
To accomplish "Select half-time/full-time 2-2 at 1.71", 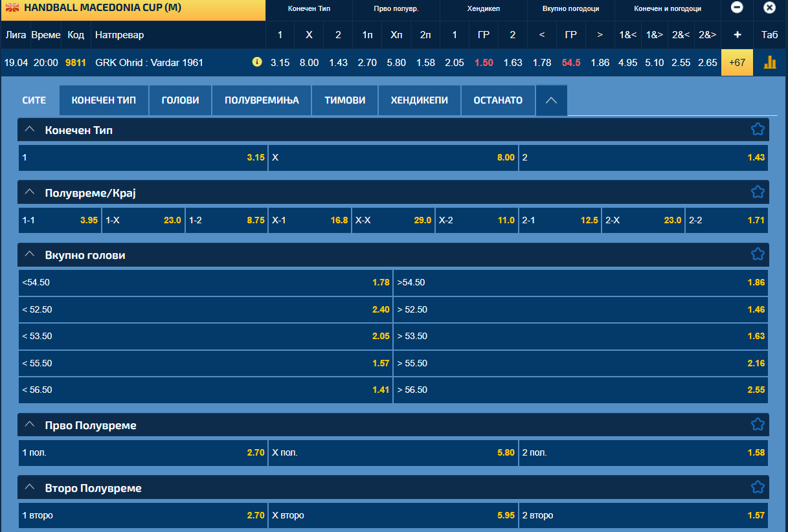I will (x=726, y=220).
